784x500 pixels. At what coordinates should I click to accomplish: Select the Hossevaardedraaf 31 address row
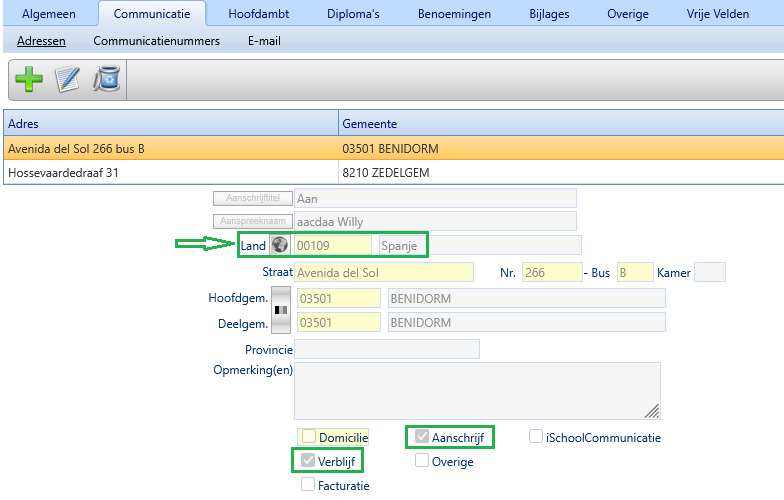tap(170, 174)
